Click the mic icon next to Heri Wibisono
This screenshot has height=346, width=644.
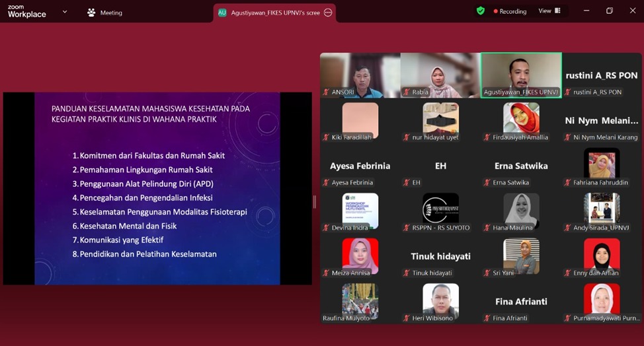[x=407, y=318]
